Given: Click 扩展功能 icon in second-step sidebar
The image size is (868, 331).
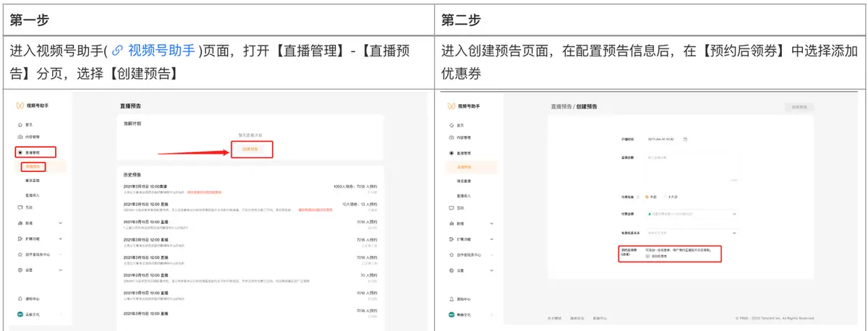Looking at the screenshot, I should [x=452, y=238].
